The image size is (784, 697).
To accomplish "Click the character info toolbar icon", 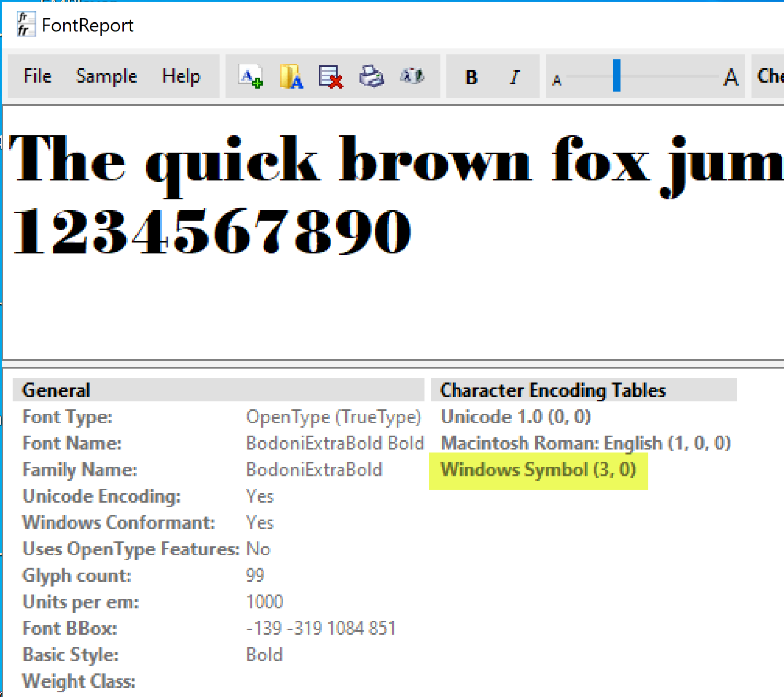I will click(x=412, y=76).
